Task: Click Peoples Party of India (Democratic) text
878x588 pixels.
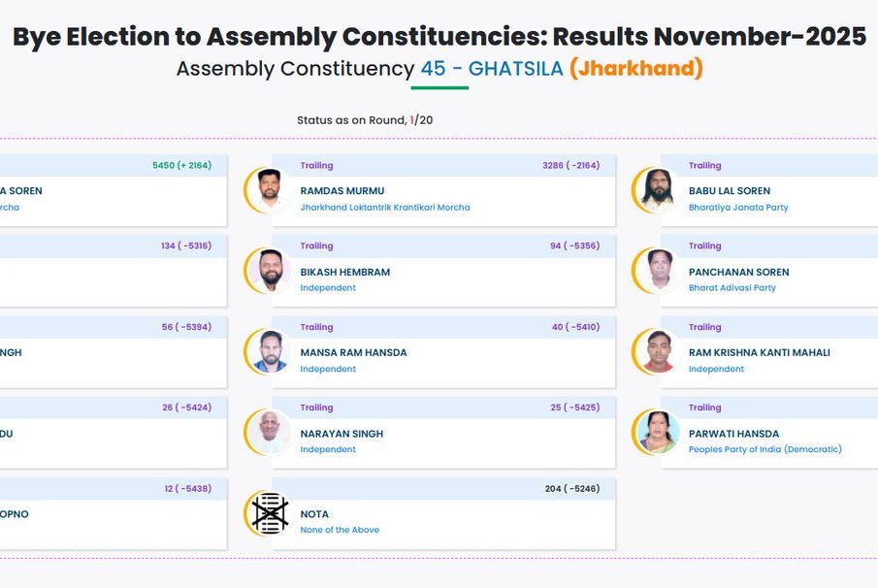Action: point(764,449)
